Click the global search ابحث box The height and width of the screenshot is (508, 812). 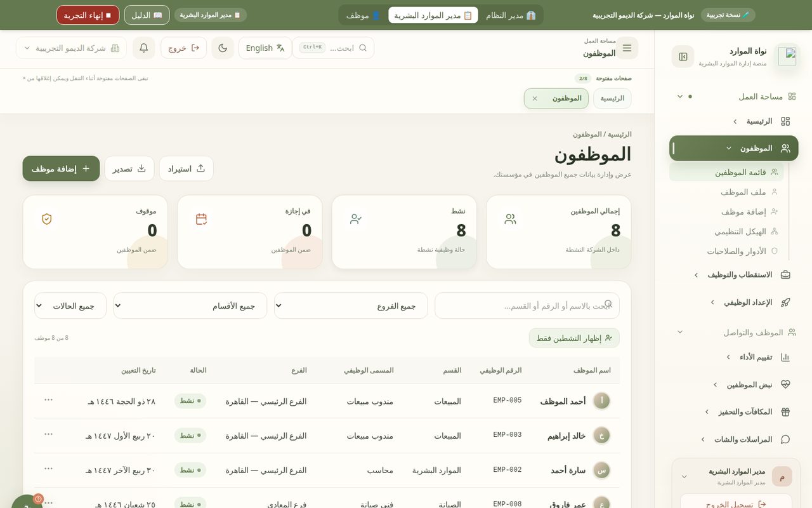[x=333, y=48]
